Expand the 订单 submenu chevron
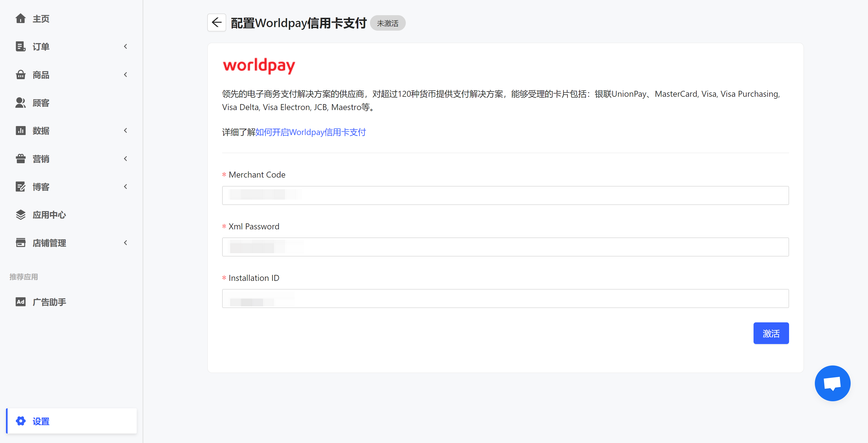The image size is (868, 443). [x=126, y=46]
